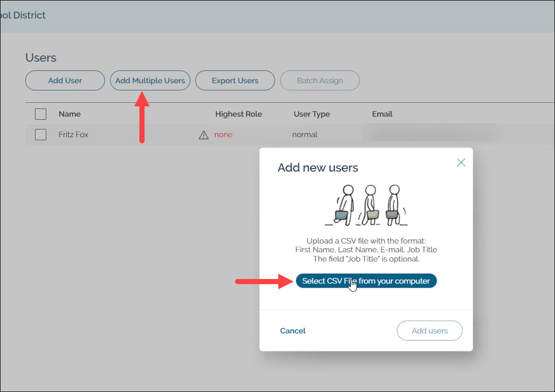555x392 pixels.
Task: Sort by the Name column header
Action: coord(69,114)
